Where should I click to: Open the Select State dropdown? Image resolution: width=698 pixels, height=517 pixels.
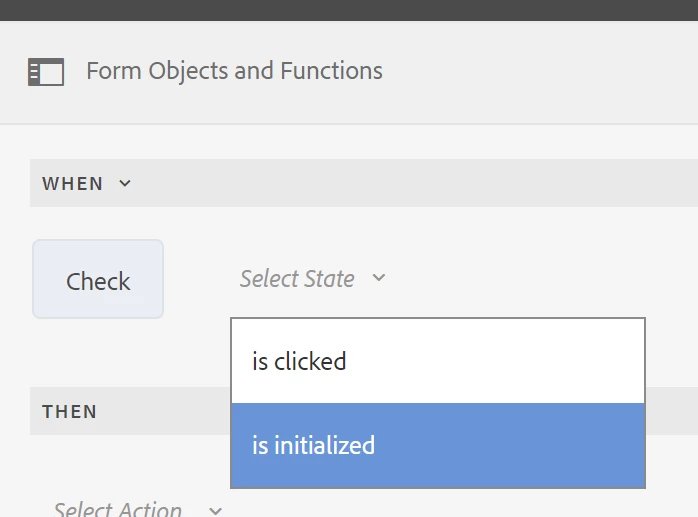297,279
